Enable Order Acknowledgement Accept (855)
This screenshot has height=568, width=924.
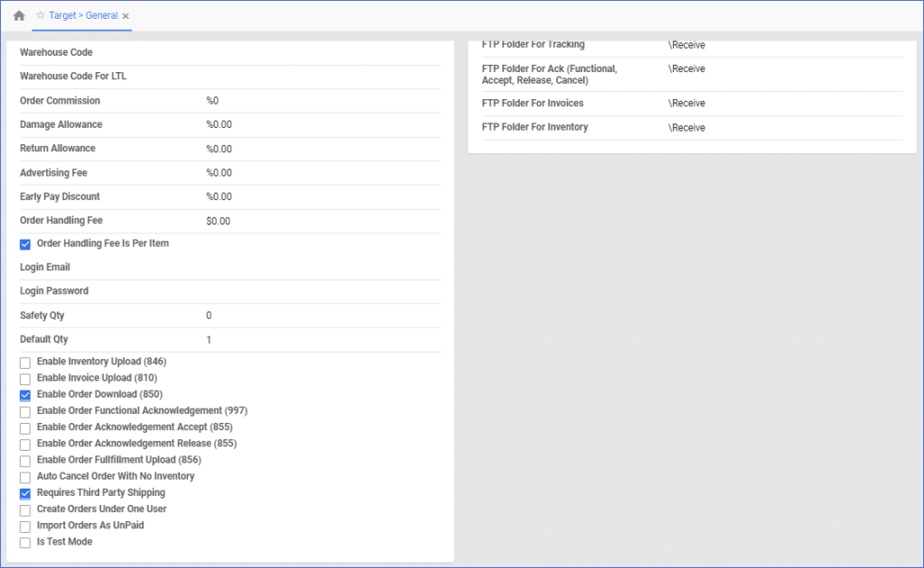coord(24,427)
